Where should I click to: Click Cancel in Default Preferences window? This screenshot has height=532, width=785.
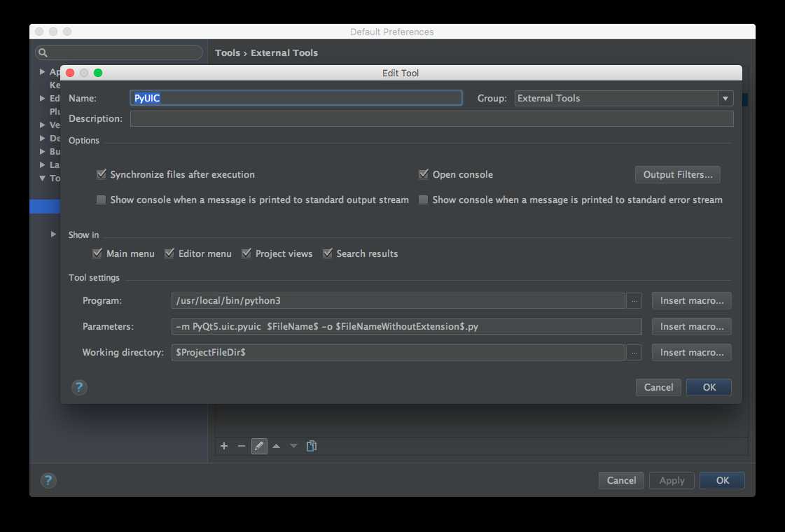(x=621, y=480)
